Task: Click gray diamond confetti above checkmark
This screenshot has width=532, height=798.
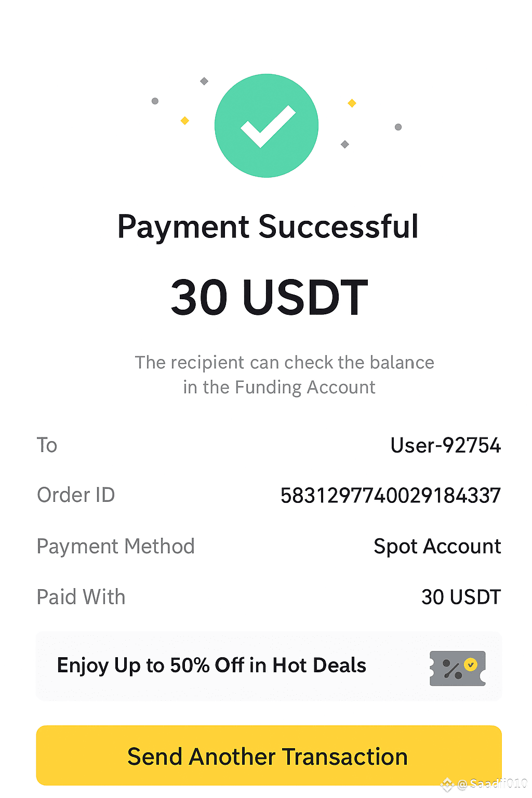Action: 204,81
